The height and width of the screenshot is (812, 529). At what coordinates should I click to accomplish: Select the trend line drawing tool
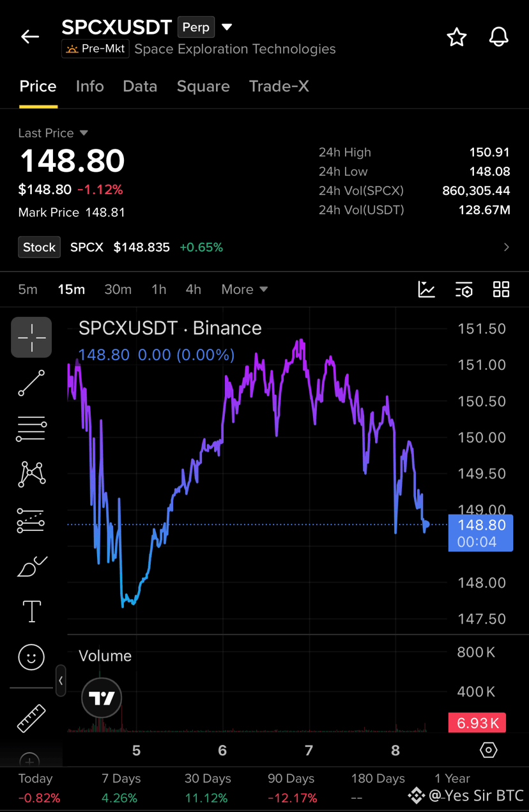31,383
